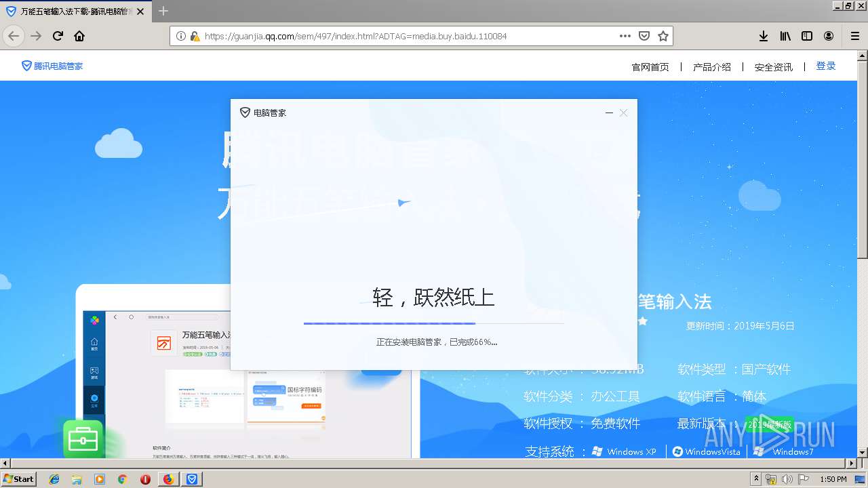Image resolution: width=868 pixels, height=488 pixels.
Task: Select the 万能五笔输入法下载 browser tab
Action: [76, 12]
